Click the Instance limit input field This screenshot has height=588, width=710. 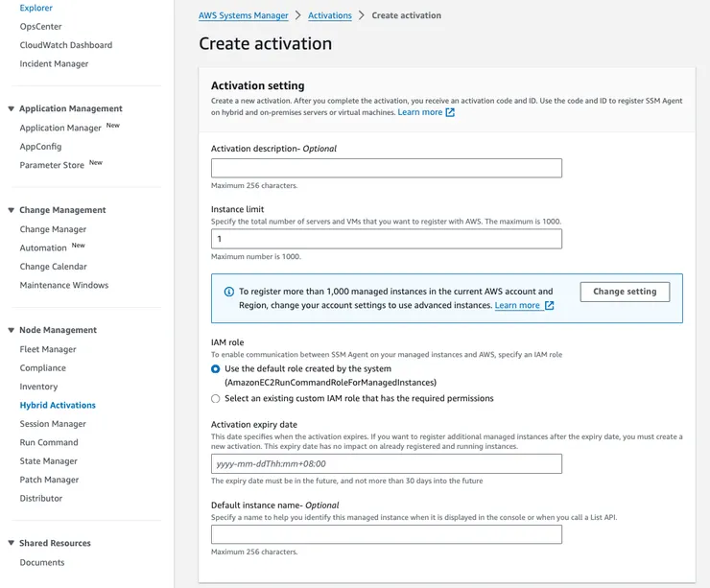386,239
